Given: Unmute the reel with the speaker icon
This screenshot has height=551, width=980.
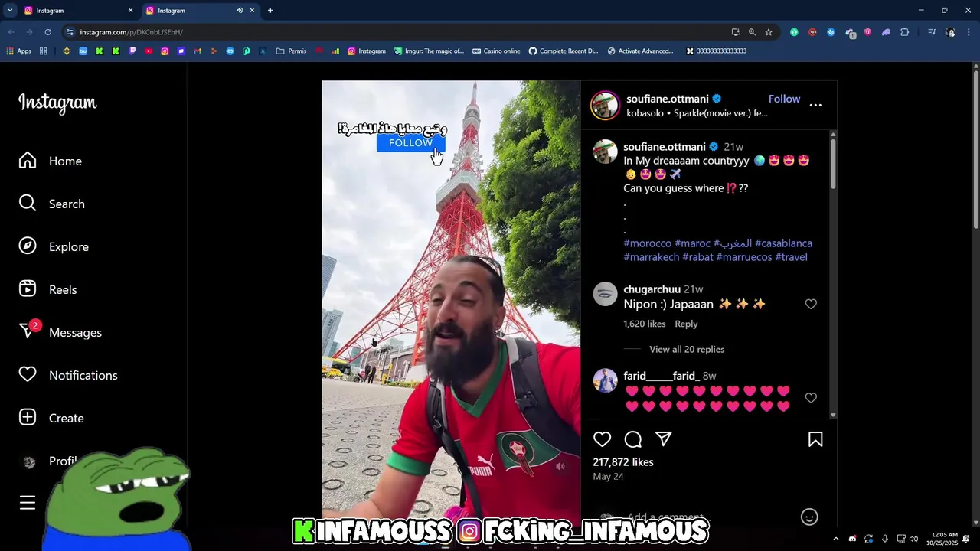Looking at the screenshot, I should point(560,466).
